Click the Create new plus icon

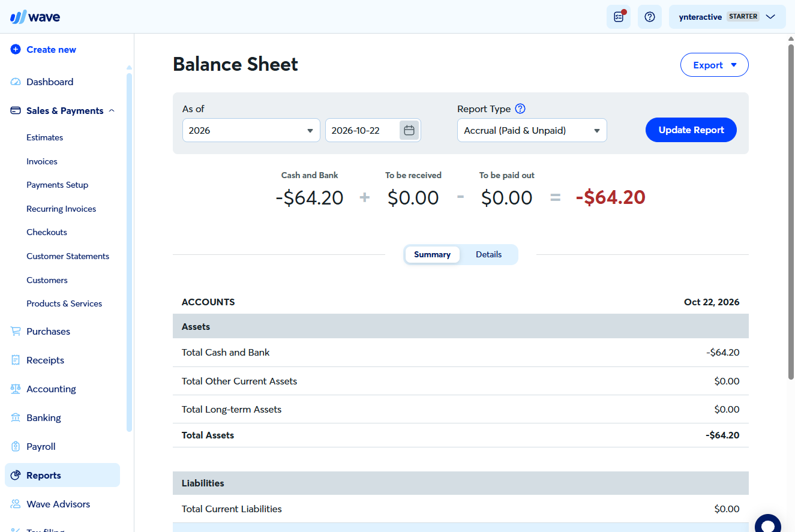(x=16, y=50)
